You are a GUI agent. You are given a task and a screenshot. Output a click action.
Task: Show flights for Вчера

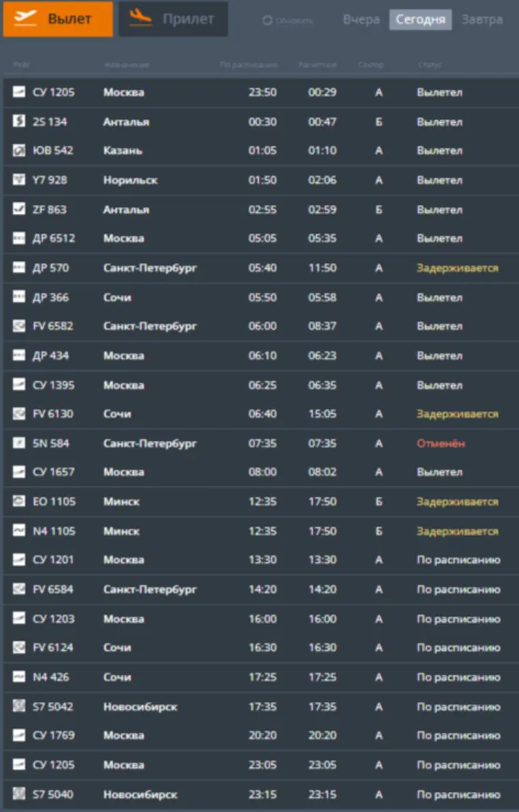(361, 20)
